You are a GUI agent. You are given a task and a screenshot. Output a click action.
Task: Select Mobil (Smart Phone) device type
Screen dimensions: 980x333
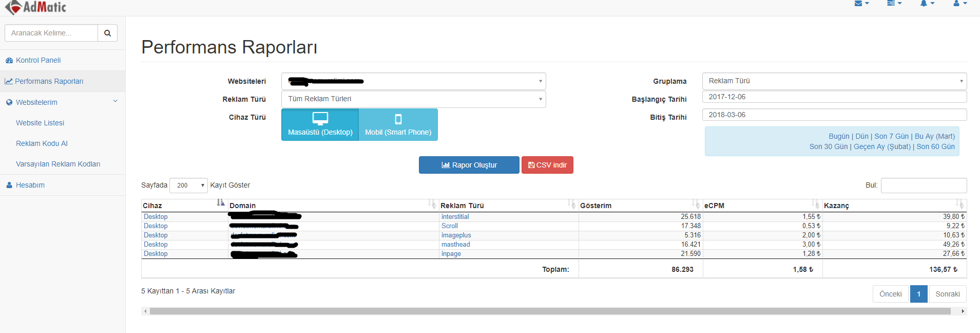point(398,124)
